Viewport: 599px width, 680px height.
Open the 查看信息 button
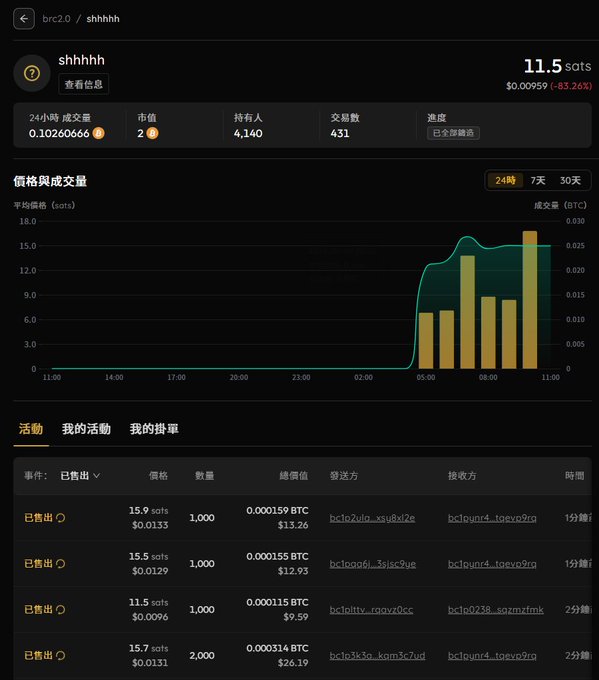(84, 84)
